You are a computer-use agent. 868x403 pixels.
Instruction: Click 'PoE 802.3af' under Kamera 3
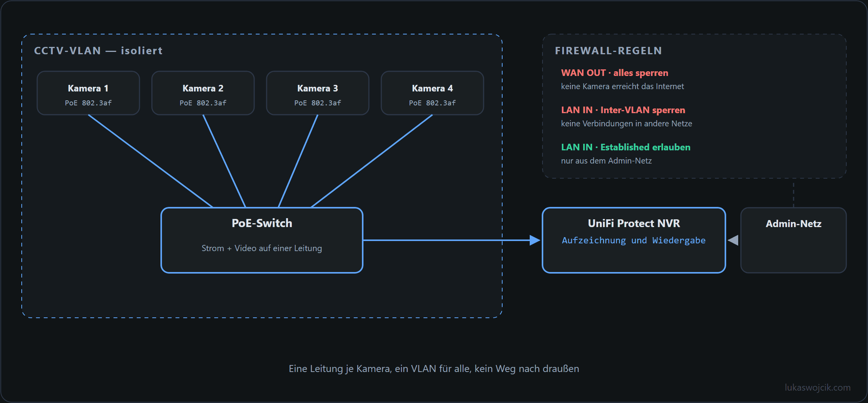point(318,103)
